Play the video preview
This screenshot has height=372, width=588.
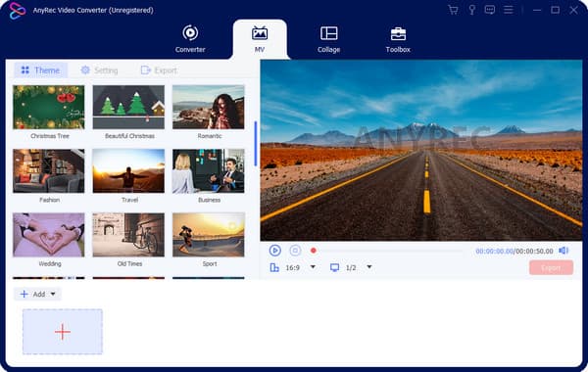pyautogui.click(x=274, y=251)
